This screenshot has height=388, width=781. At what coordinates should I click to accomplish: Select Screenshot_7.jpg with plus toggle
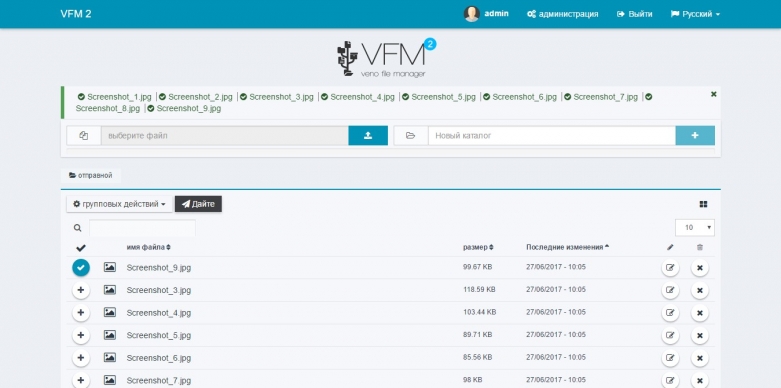tap(81, 380)
